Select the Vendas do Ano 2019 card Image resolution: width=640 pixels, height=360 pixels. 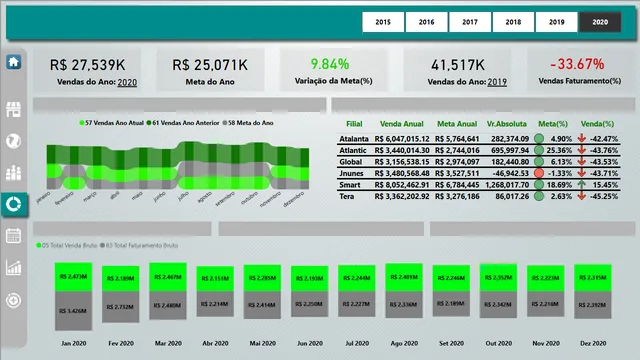[x=457, y=70]
